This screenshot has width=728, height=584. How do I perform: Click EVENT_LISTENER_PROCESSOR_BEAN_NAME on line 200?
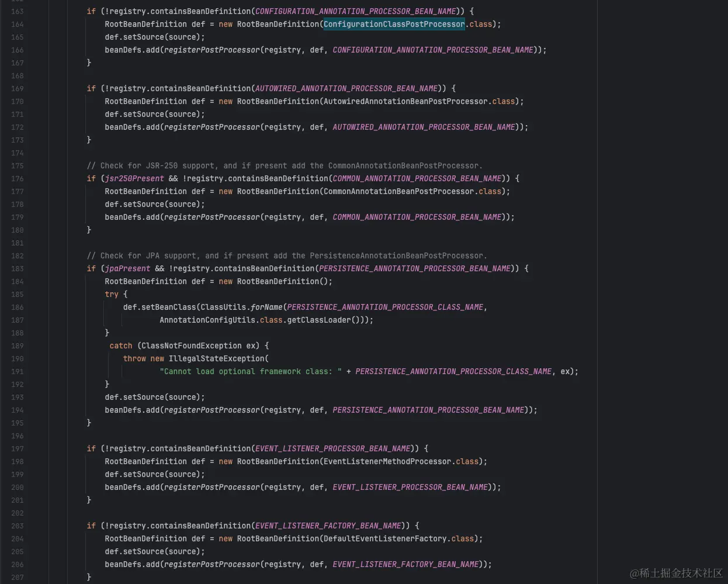click(x=410, y=487)
